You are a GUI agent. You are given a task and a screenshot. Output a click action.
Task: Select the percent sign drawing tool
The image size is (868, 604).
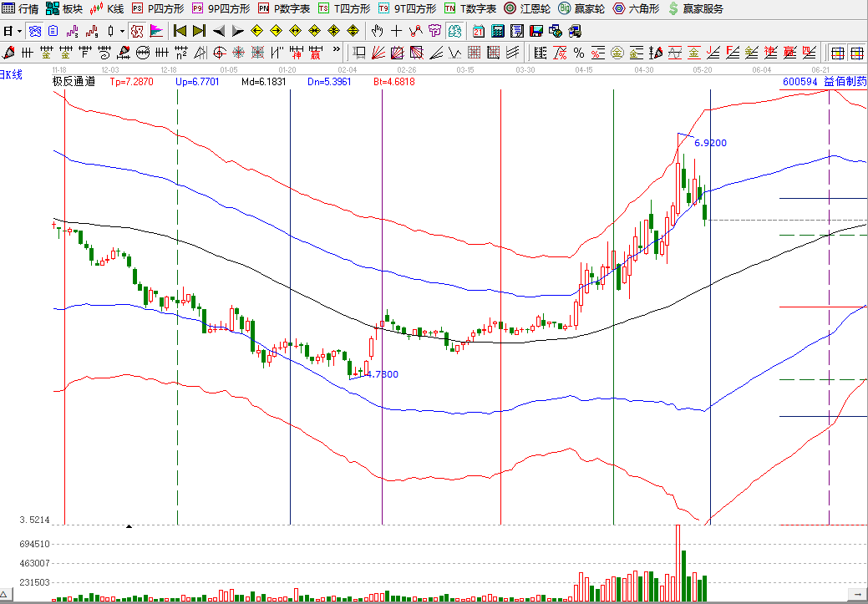coord(579,53)
